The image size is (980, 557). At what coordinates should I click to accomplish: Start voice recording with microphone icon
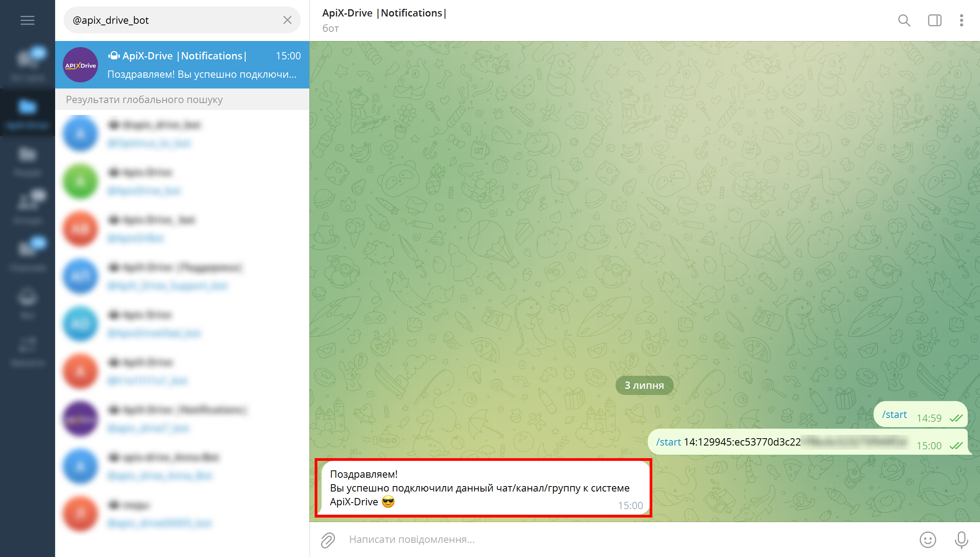961,540
